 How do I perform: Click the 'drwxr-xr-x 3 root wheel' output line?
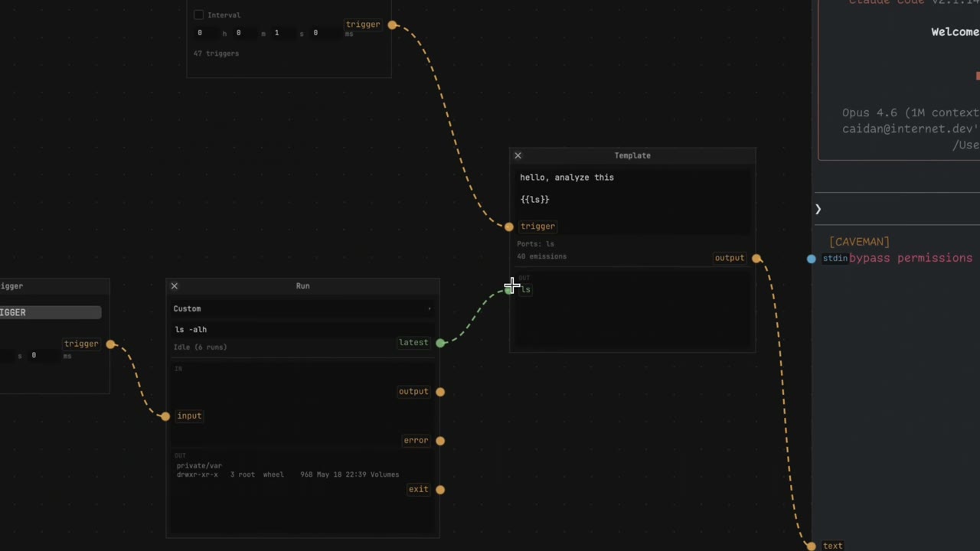pos(288,474)
